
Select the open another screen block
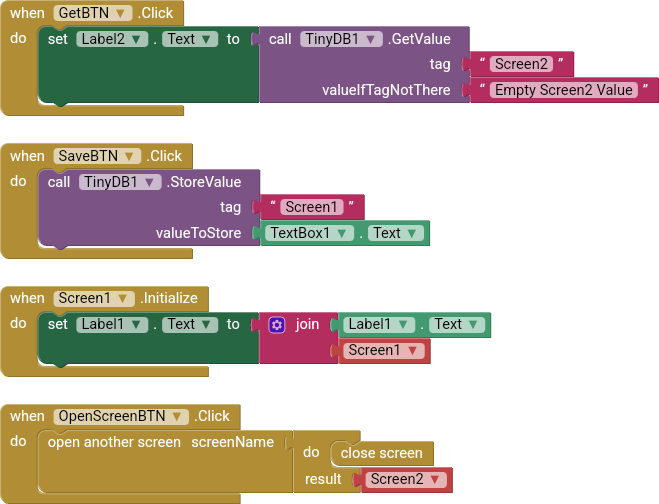(114, 442)
